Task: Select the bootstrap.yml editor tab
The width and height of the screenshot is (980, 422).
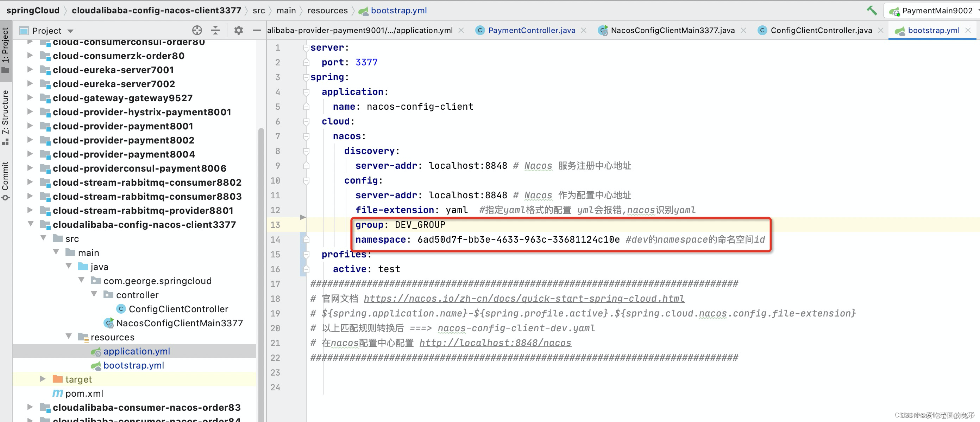Action: [x=933, y=30]
